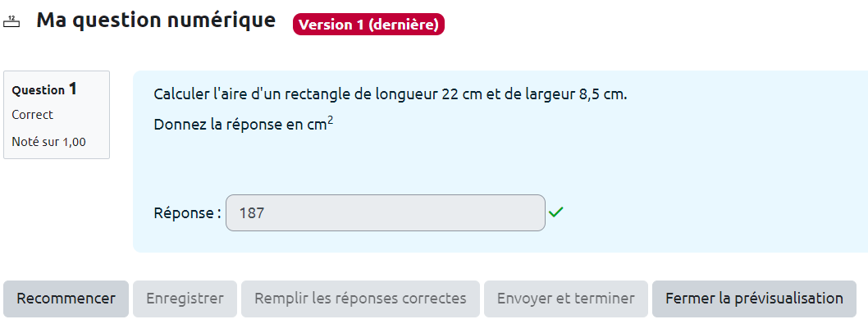Click the Noté sur 1,00 grade text
This screenshot has height=333, width=868.
48,142
